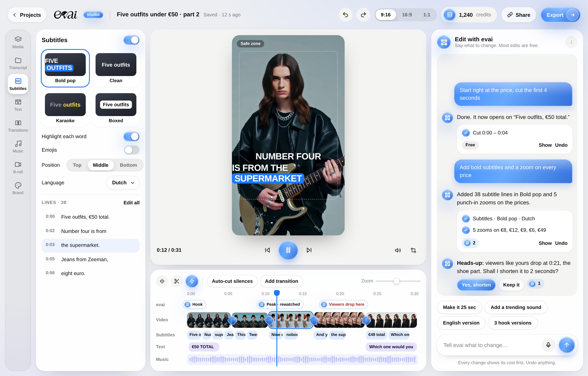Pause the video playback

click(x=288, y=250)
